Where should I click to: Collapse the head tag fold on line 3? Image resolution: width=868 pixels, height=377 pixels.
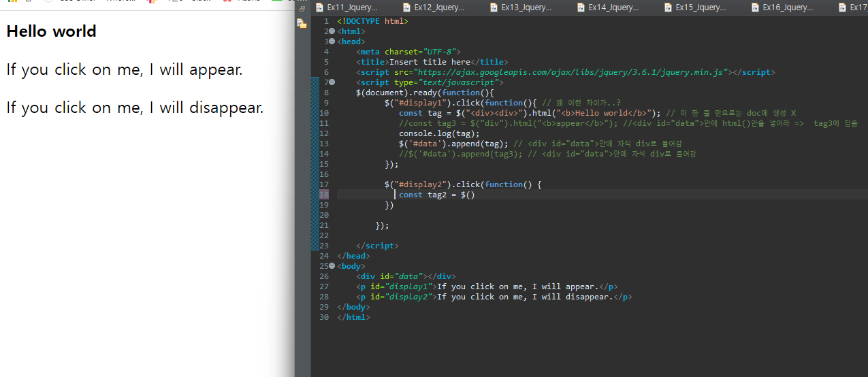pyautogui.click(x=332, y=42)
